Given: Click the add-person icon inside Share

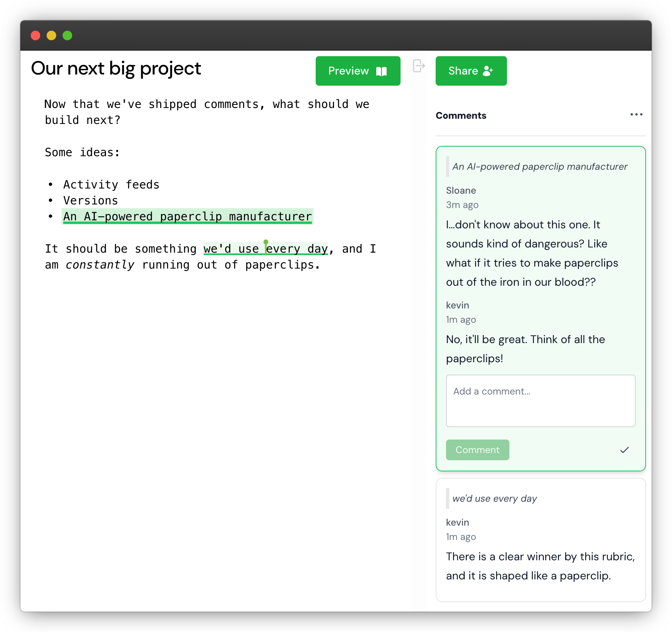Looking at the screenshot, I should 488,71.
